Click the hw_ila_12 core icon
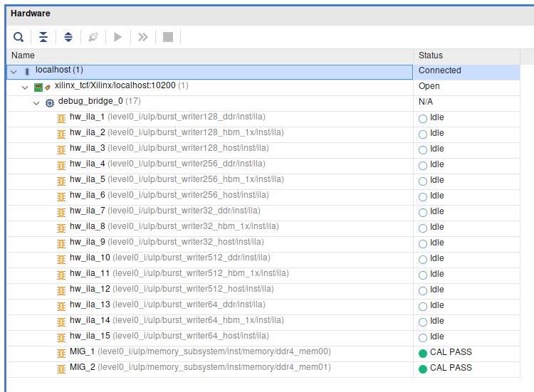Viewport: 534px width, 392px height. (61, 291)
